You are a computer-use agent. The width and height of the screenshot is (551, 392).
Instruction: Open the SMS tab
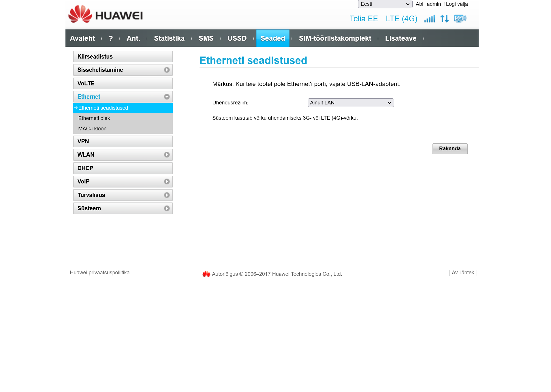tap(206, 38)
